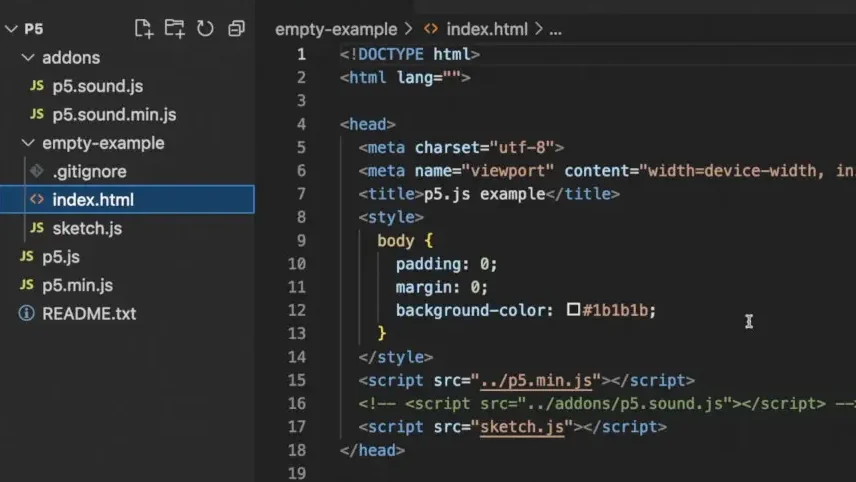Click the body selector in CSS
The image size is (856, 482).
click(395, 241)
